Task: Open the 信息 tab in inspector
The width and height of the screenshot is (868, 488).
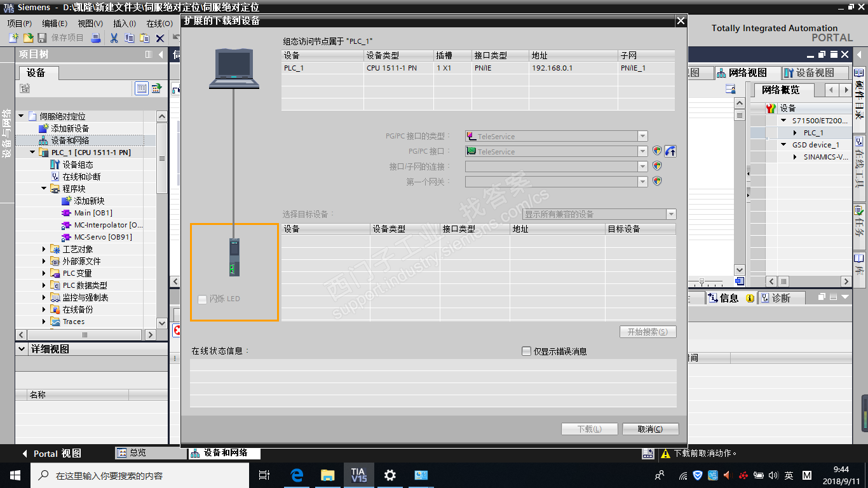Action: pyautogui.click(x=730, y=298)
